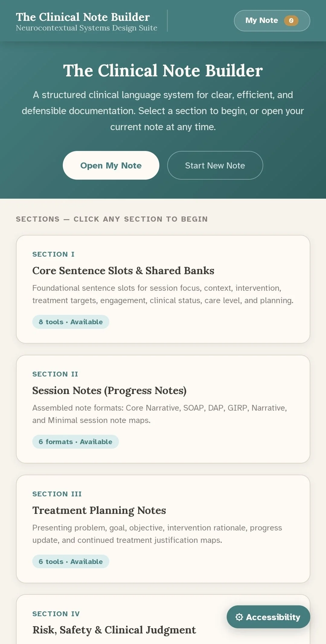The image size is (326, 644).
Task: Click Neurocontextual Systems Design Suite subtitle
Action: 86,28
